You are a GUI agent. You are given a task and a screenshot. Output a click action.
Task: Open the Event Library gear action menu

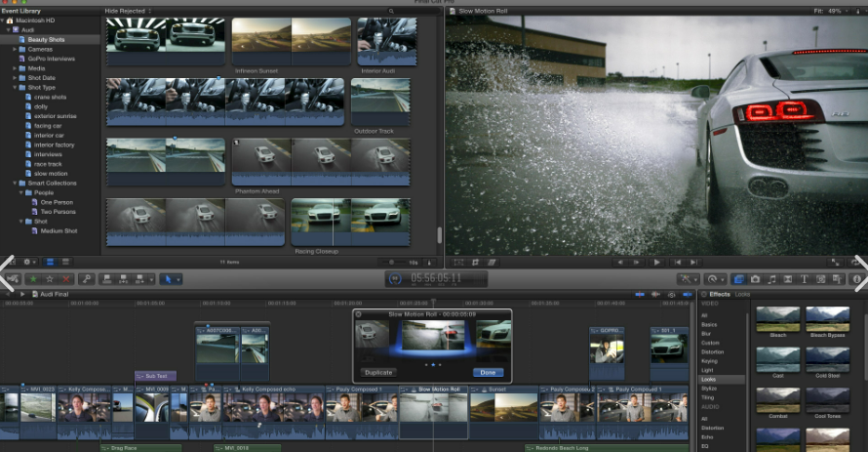coord(29,262)
